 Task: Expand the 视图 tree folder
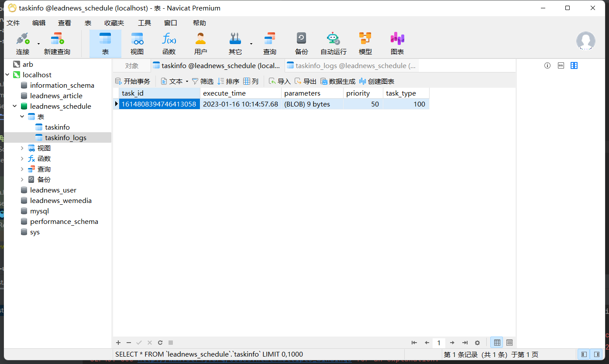(x=22, y=148)
